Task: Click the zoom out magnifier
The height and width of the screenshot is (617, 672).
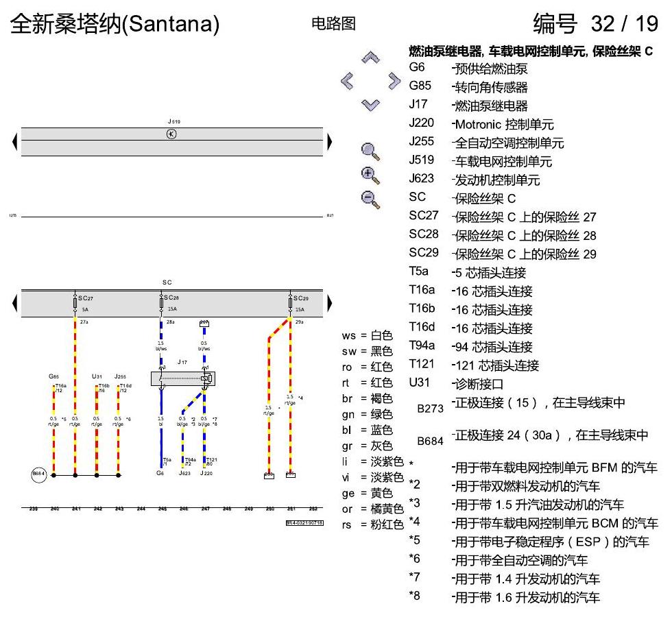Action: pos(370,199)
